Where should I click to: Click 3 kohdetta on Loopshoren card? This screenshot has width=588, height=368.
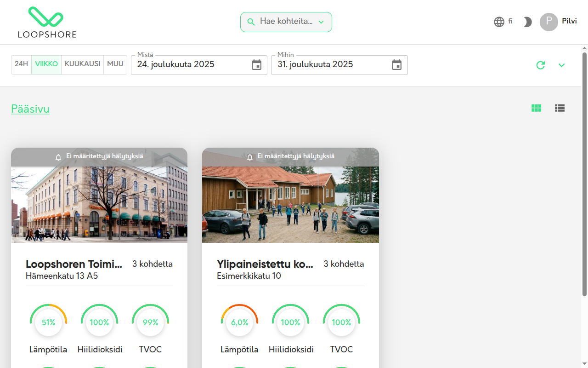click(x=153, y=264)
